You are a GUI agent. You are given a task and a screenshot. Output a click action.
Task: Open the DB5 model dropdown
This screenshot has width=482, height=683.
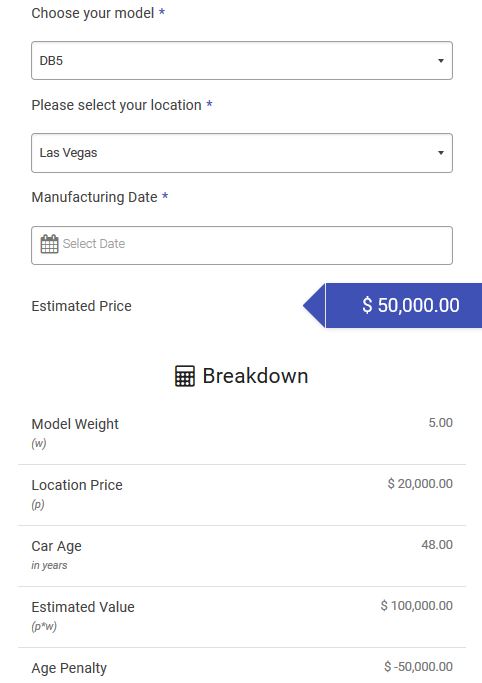242,61
